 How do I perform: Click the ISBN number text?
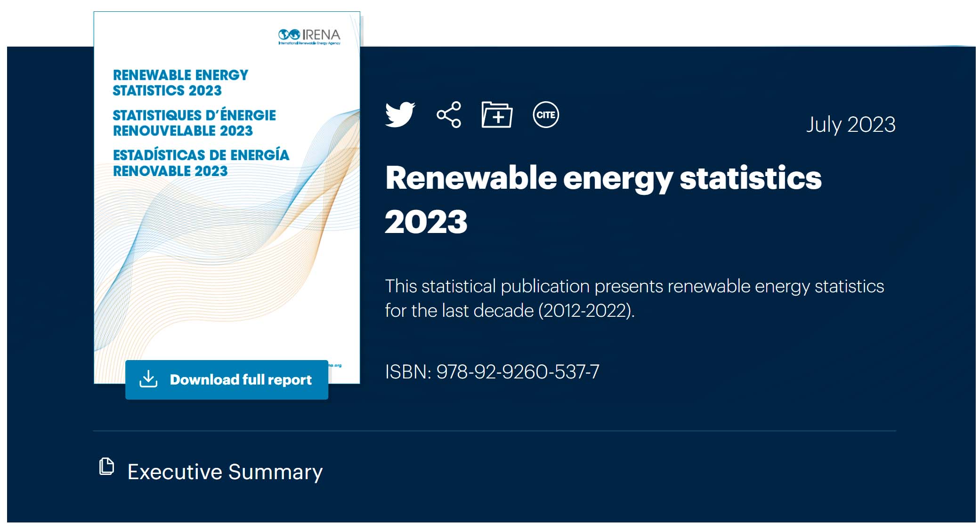tap(491, 371)
